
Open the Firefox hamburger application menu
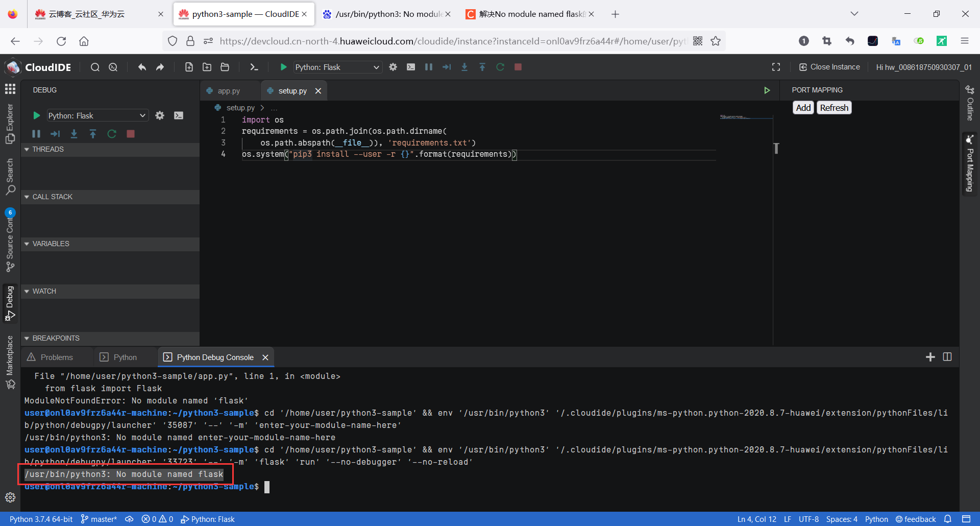point(965,41)
